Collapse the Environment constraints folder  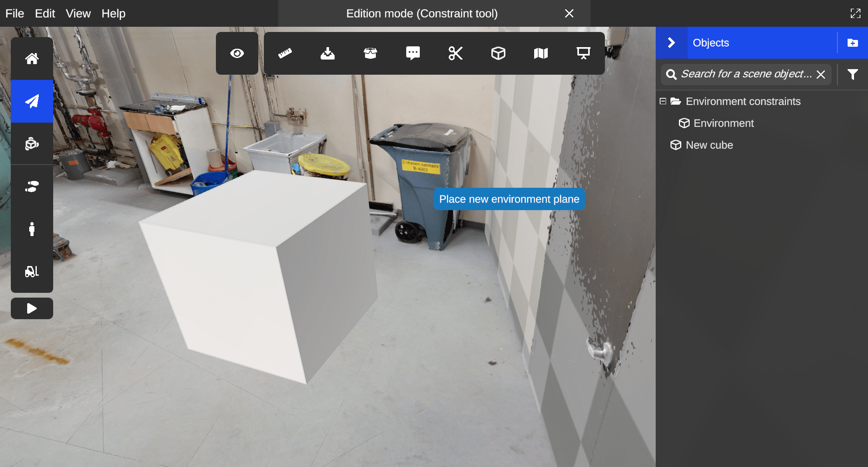(x=663, y=101)
